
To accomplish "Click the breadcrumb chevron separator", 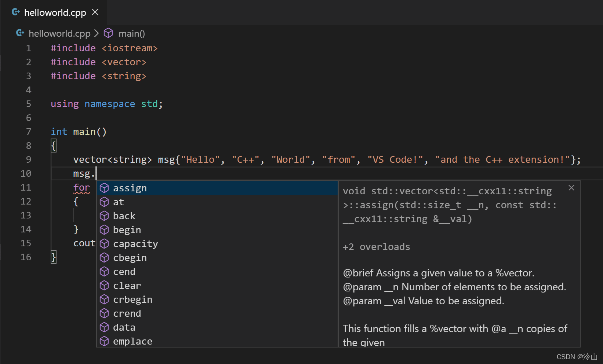I will point(97,33).
